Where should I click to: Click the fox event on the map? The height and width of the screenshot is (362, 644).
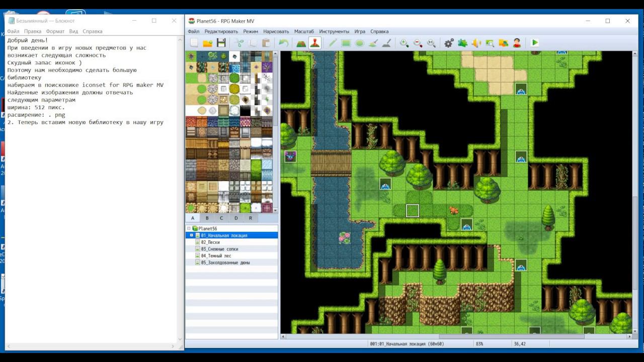click(453, 210)
